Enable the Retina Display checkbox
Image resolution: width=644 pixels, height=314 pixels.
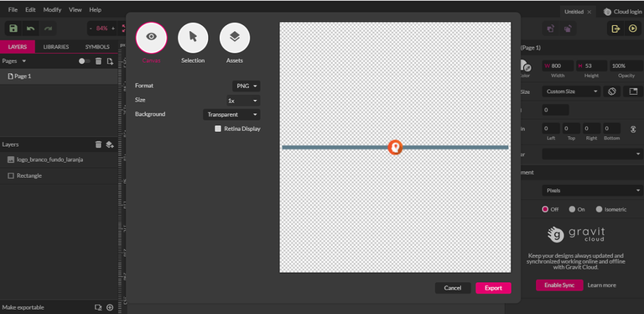218,128
